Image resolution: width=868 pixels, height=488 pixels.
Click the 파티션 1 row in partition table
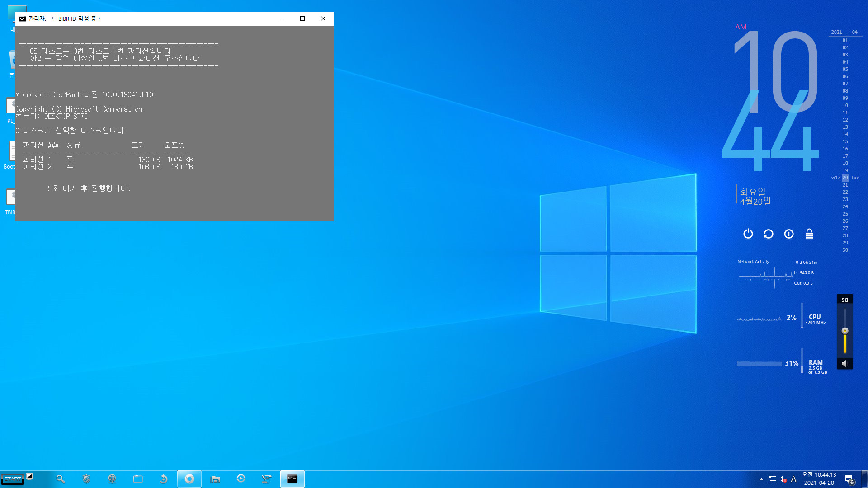[x=108, y=160]
